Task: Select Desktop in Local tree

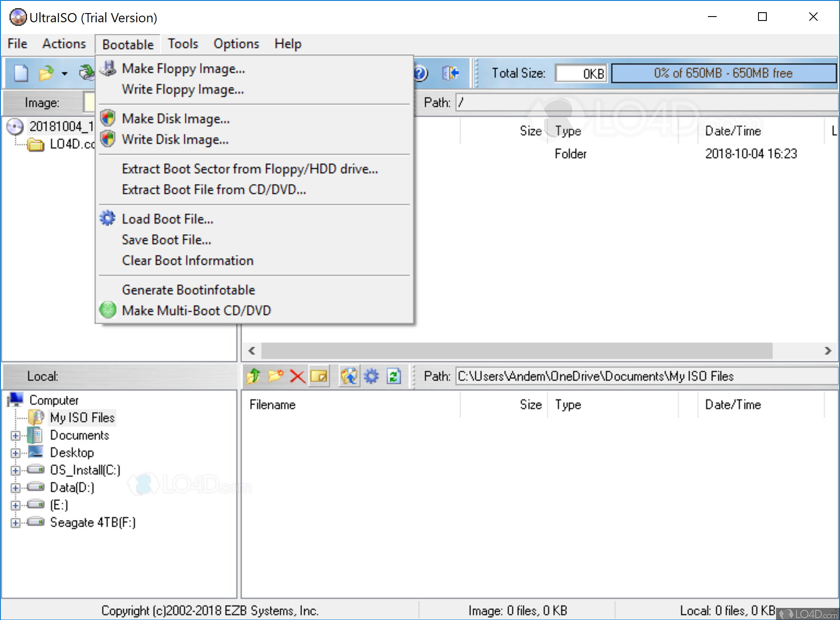Action: 72,453
